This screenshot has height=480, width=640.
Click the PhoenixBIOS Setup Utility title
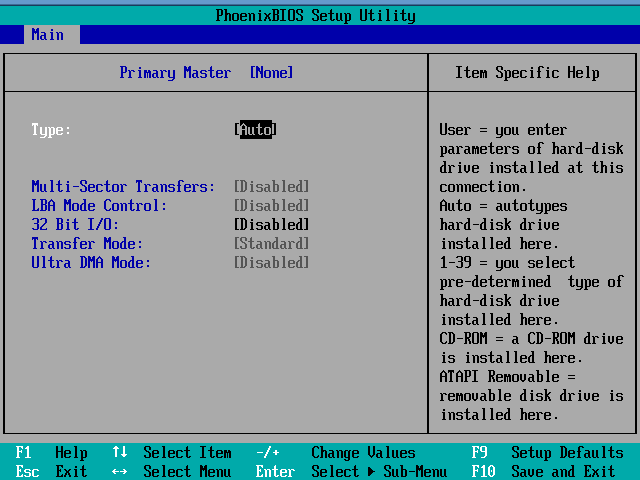tap(316, 16)
